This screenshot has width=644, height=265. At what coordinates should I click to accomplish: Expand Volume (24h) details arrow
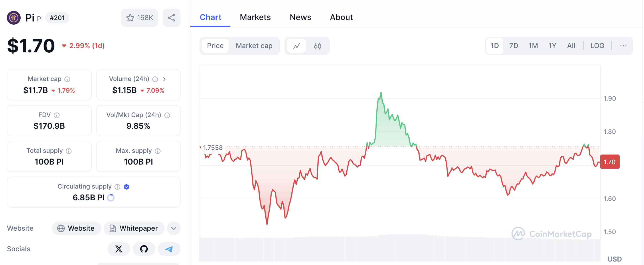(x=164, y=79)
